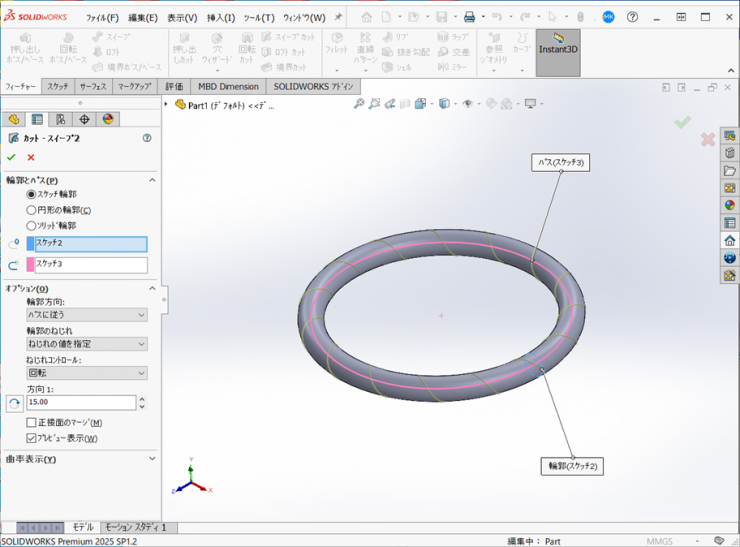Enable the 正接面のマージ checkbox
740x547 pixels.
point(31,423)
